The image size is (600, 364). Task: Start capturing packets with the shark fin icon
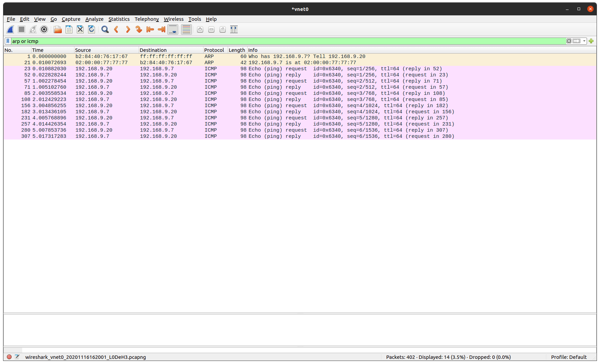[x=10, y=29]
